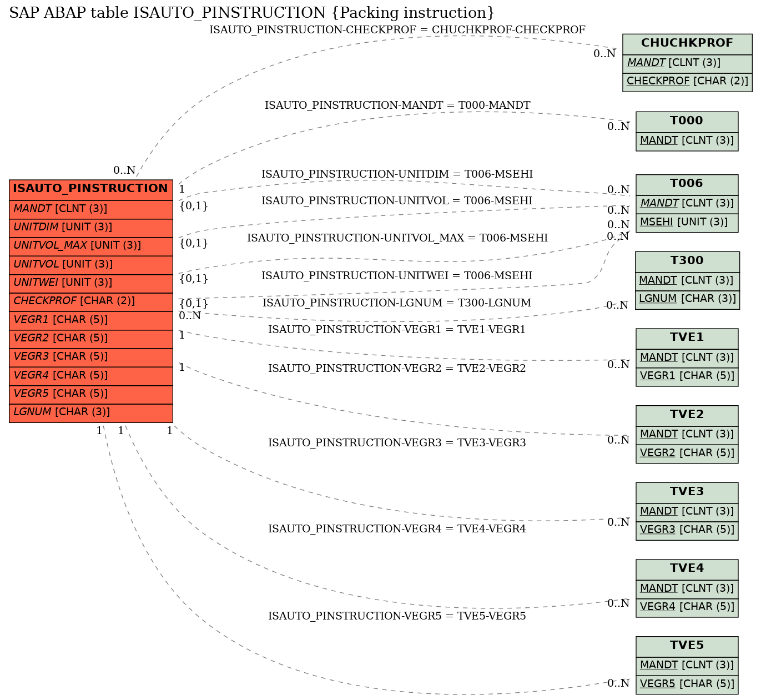Open the TVE5 table header

click(687, 646)
